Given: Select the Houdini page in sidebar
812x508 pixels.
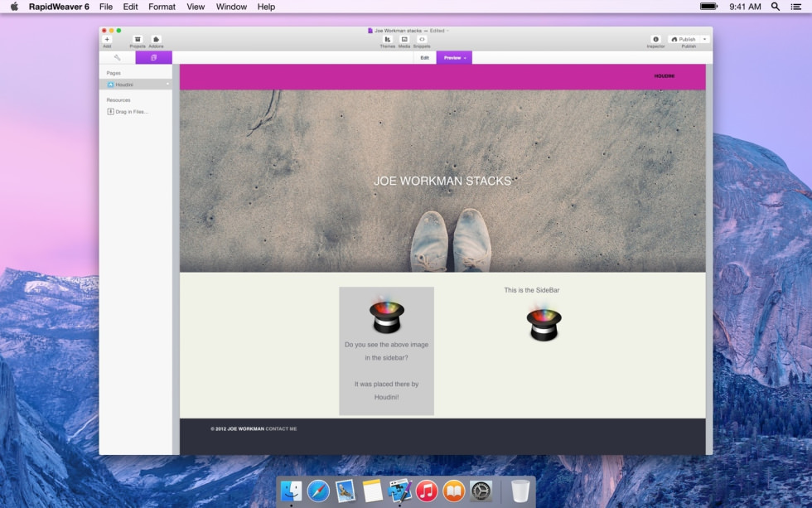Looking at the screenshot, I should tap(136, 85).
